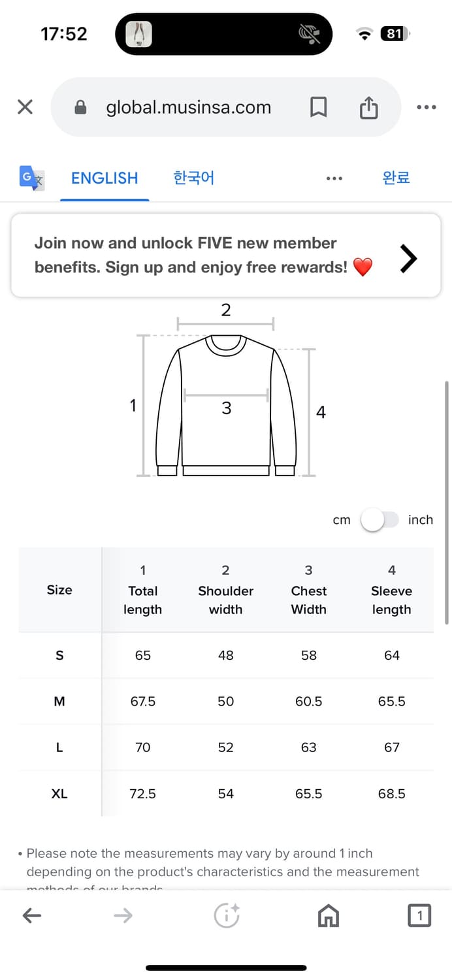Tap the browser forward arrow
This screenshot has height=980, width=452.
[x=123, y=916]
